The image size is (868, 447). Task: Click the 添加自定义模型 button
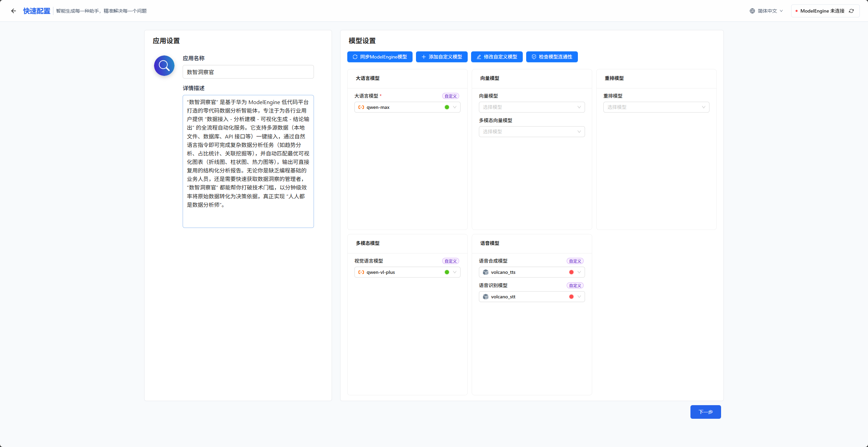pos(441,57)
